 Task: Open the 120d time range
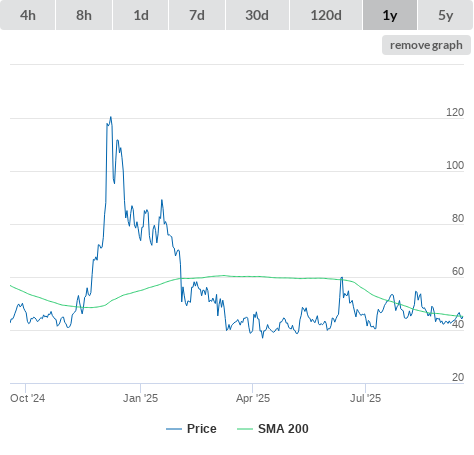point(326,15)
